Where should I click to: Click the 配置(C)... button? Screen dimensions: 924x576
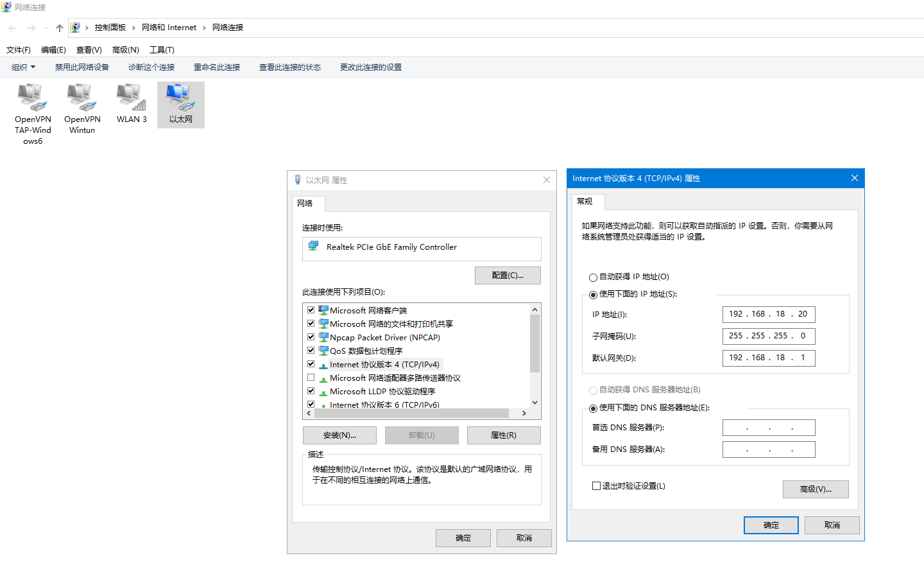(507, 275)
